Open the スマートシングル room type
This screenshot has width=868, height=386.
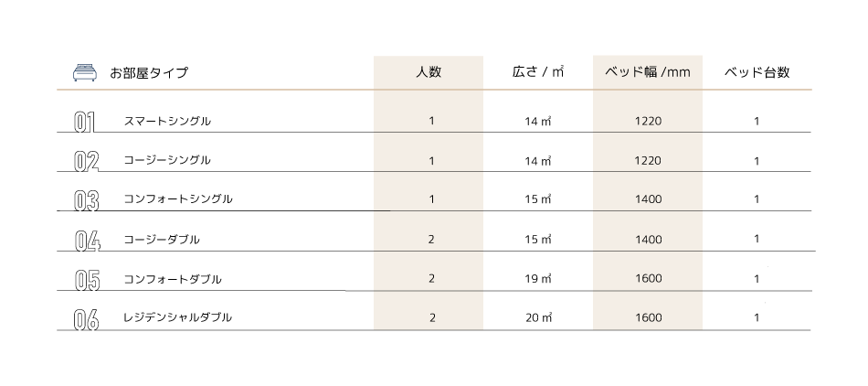click(167, 121)
